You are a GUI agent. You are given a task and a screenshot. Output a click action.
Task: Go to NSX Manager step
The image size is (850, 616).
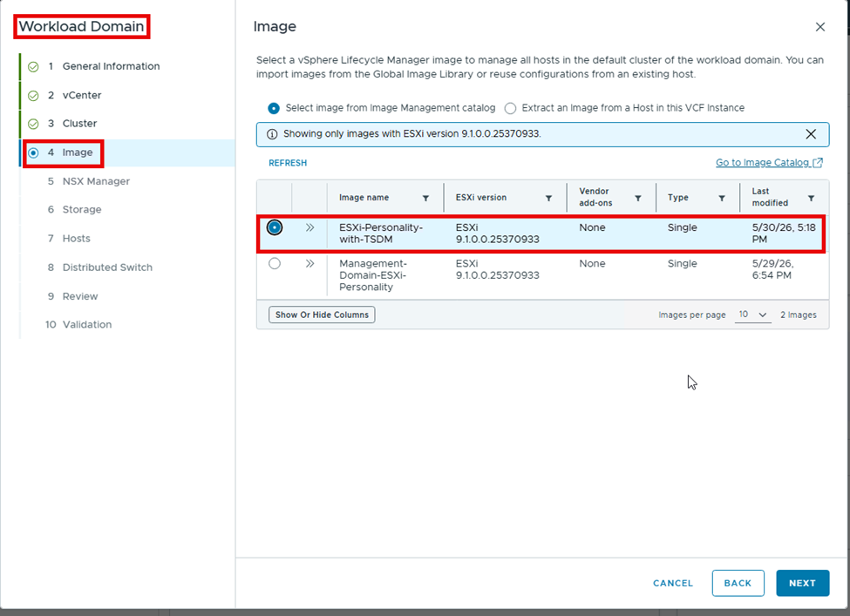pos(96,181)
